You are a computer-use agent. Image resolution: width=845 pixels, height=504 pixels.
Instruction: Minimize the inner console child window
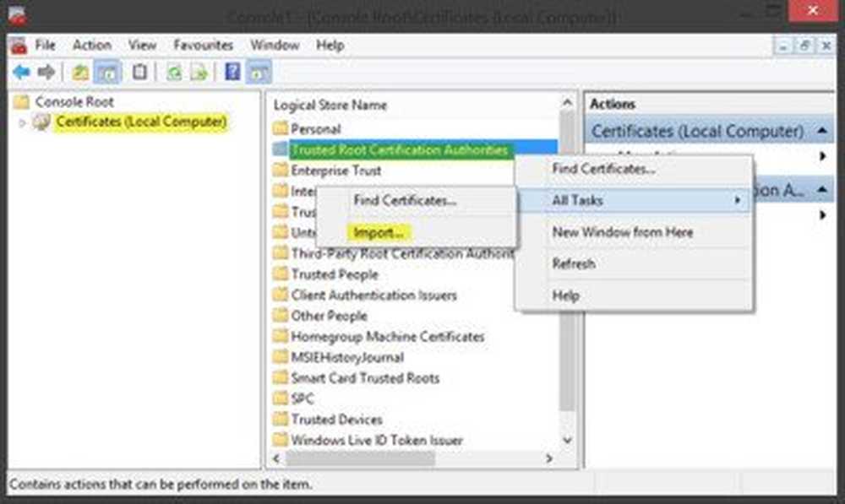click(x=783, y=46)
